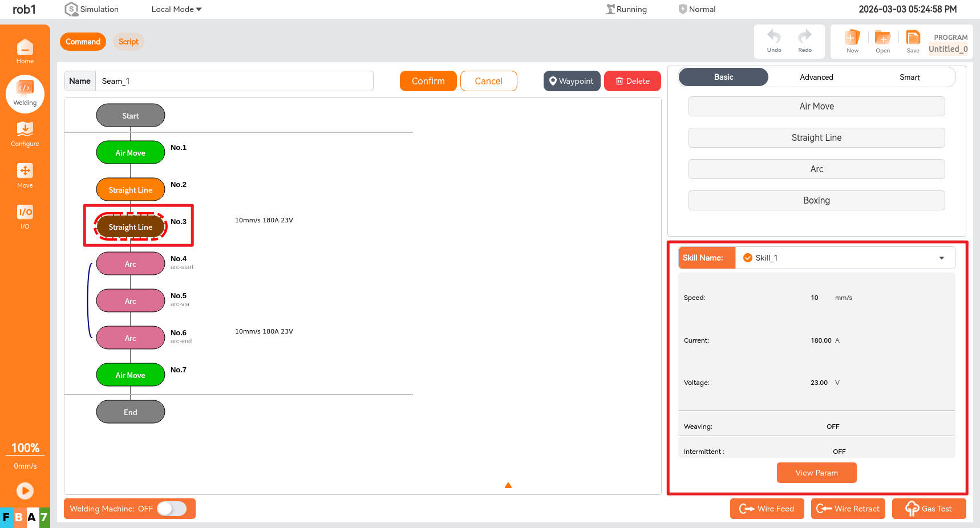Open an existing program folder
Screen dimensions: 980x528
tap(882, 41)
